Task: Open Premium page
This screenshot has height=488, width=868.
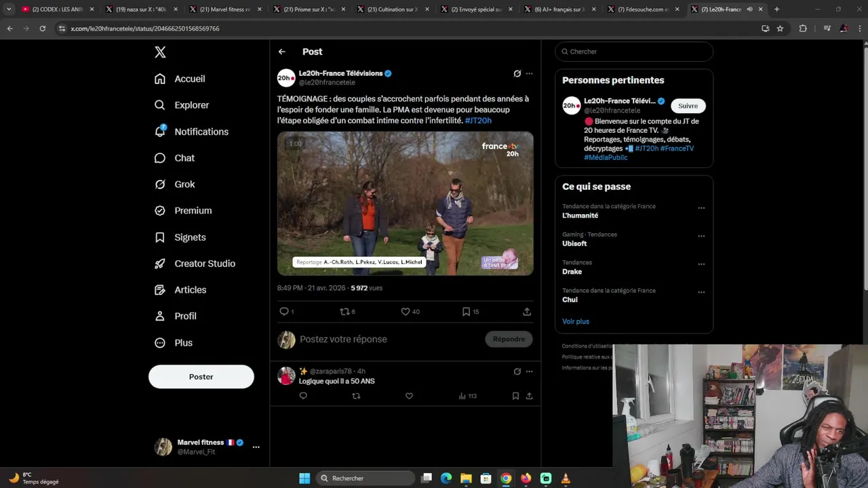Action: 183,211
